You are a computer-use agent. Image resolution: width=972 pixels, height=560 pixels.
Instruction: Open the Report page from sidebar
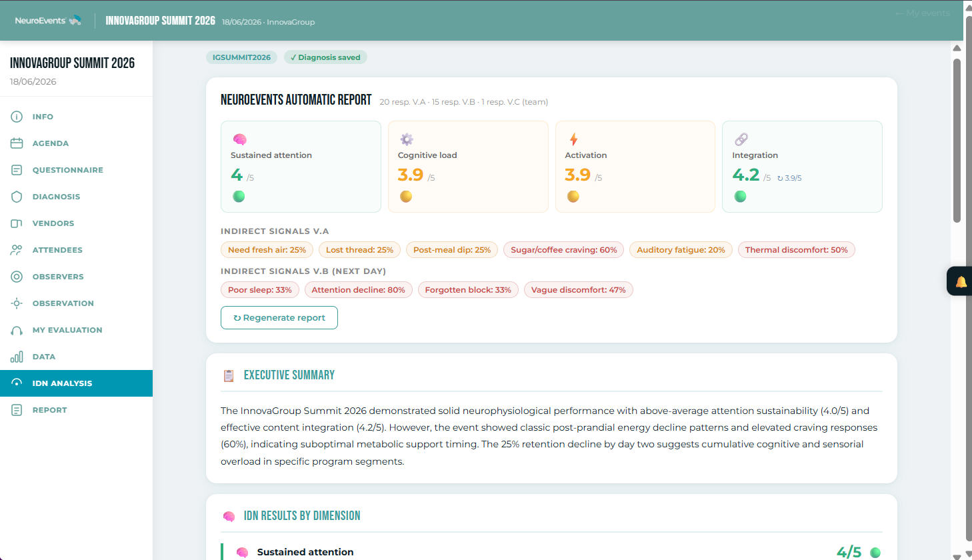(x=76, y=410)
